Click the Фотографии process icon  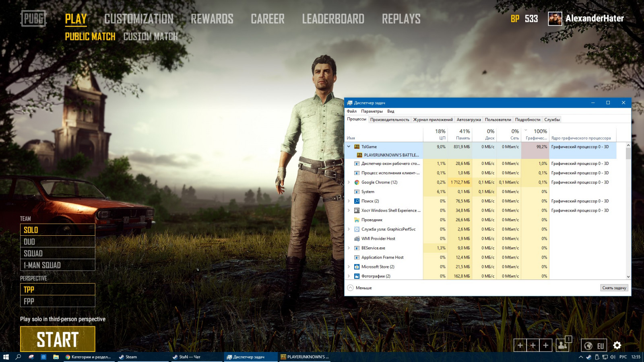(357, 276)
